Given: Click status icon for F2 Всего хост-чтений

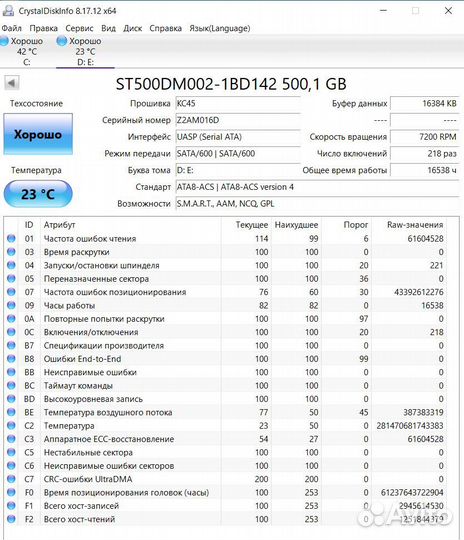Looking at the screenshot, I should coord(11,519).
